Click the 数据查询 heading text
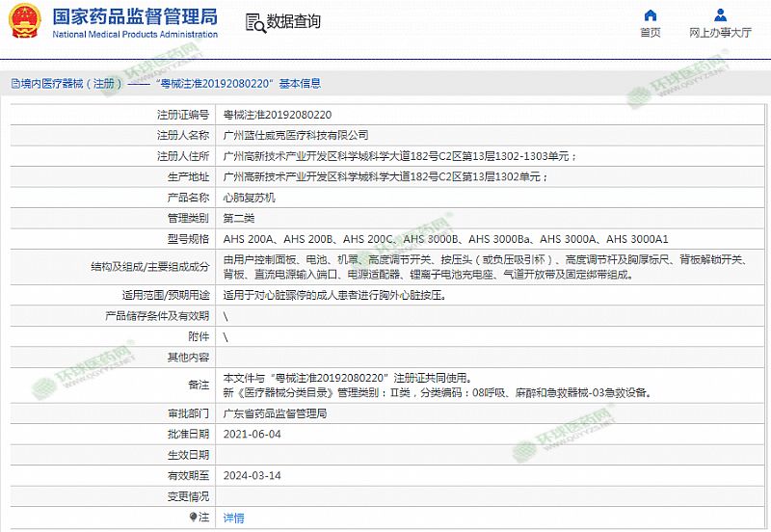771x532 pixels. pos(293,22)
